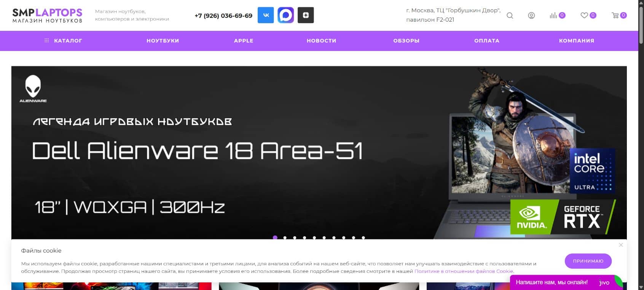The image size is (644, 290).
Task: Open the VK social network icon
Action: coord(266,15)
